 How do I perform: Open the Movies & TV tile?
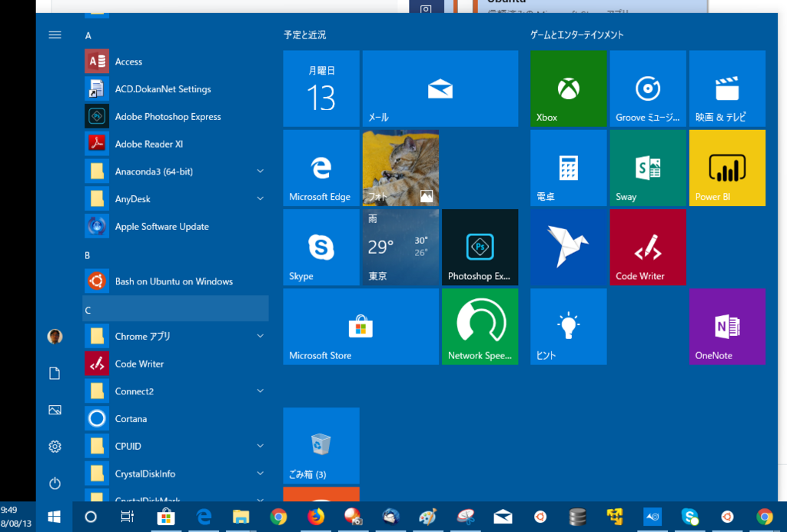727,88
